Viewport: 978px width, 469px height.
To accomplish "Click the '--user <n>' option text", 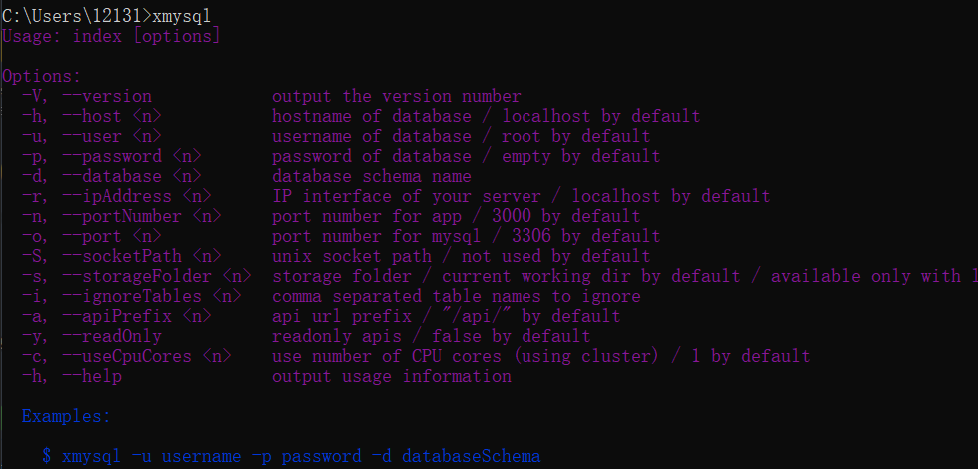I will pyautogui.click(x=111, y=136).
